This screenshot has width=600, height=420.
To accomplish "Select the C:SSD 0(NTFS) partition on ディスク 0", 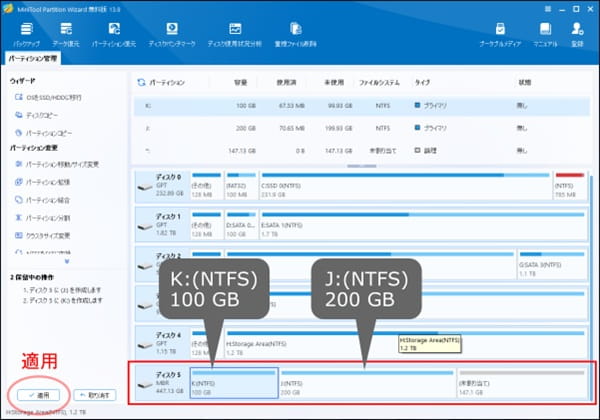I will (x=405, y=186).
